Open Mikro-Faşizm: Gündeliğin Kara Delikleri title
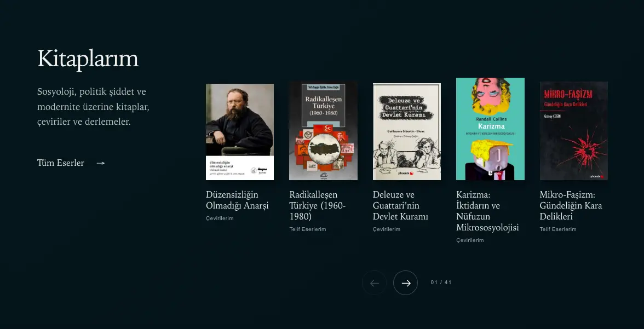644x329 pixels. tap(571, 205)
